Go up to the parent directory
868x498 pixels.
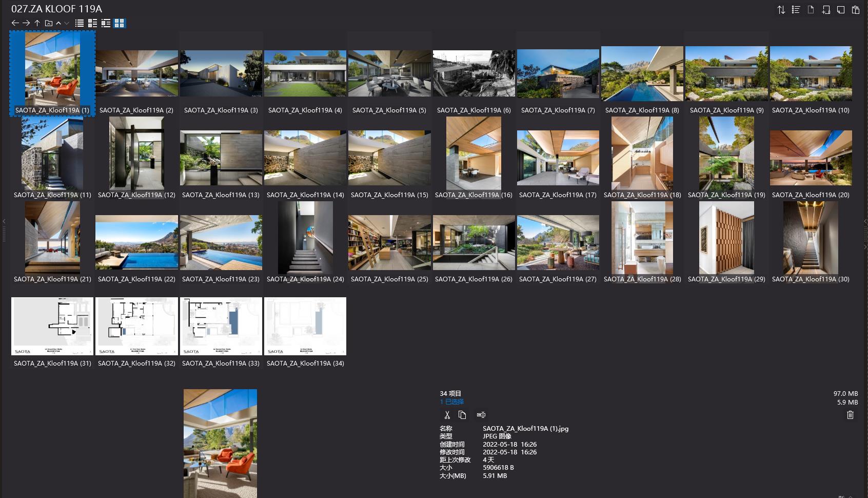click(x=36, y=23)
